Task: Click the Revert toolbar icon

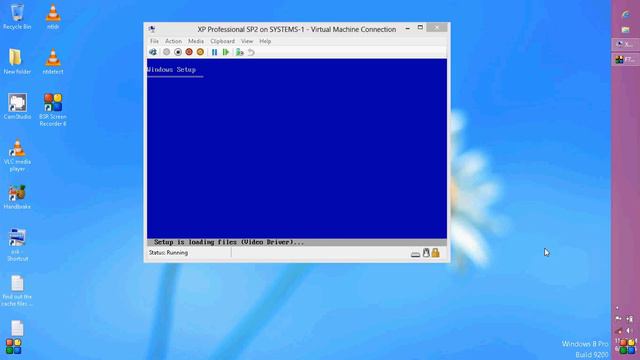Action: coord(251,52)
